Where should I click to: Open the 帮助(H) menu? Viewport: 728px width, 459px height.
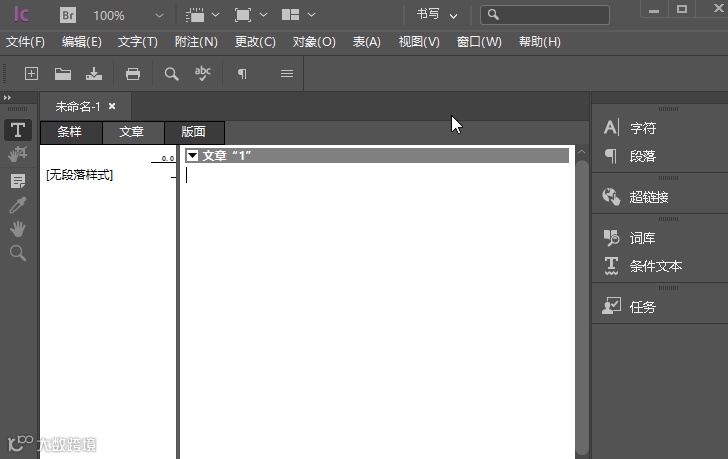540,42
